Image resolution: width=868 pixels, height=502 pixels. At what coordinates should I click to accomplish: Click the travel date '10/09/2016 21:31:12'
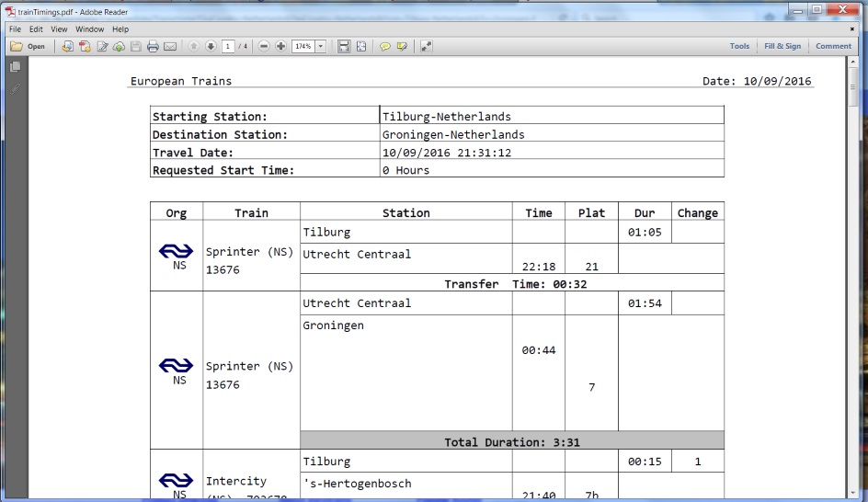(447, 153)
